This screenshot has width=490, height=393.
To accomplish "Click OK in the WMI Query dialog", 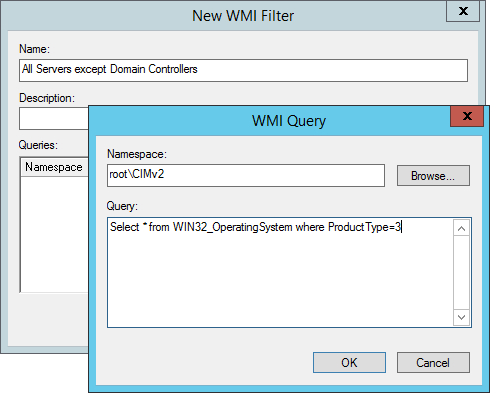I will point(349,362).
